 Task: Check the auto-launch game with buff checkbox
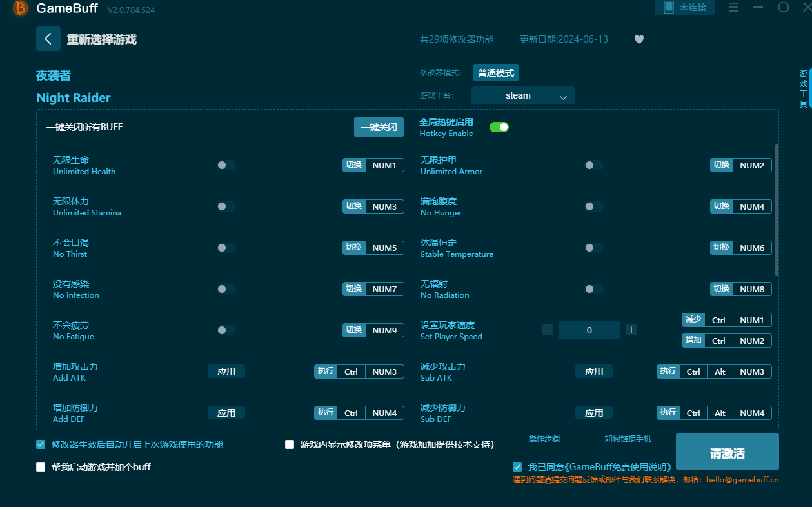41,467
